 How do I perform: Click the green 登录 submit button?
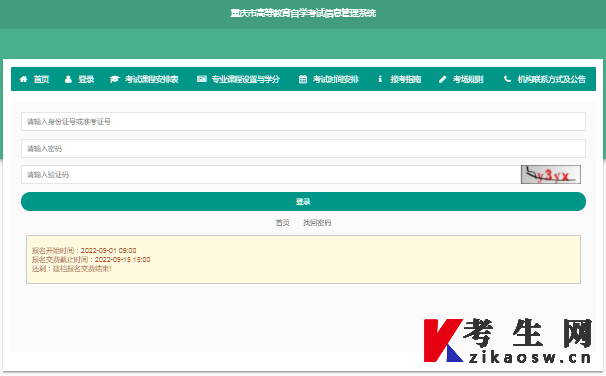[303, 202]
